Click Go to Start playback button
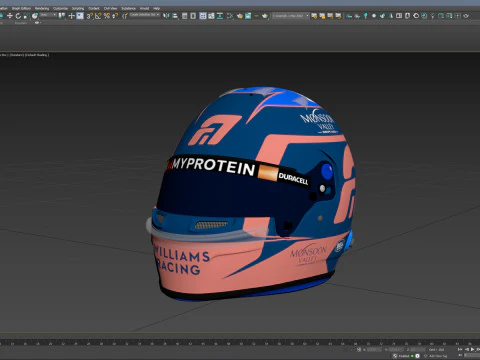The height and width of the screenshot is (360, 480). 460,350
